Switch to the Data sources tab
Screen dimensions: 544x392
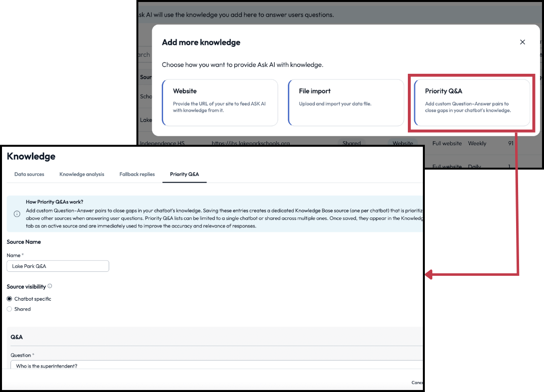(29, 174)
